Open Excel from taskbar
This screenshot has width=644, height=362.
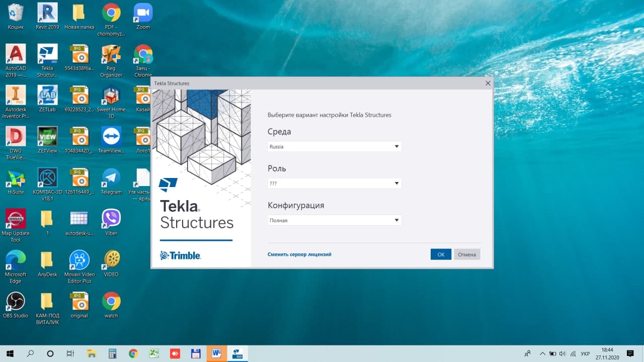pyautogui.click(x=154, y=353)
